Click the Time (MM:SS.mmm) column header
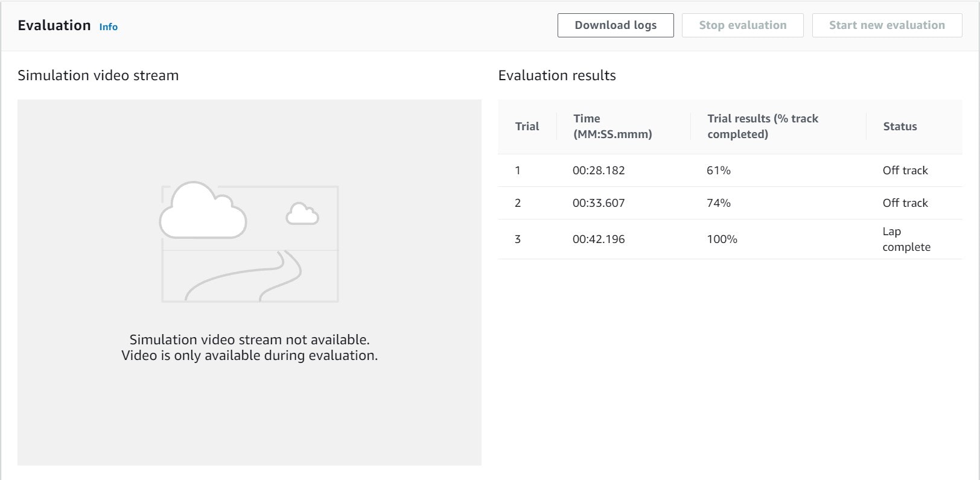The width and height of the screenshot is (980, 480). click(612, 127)
